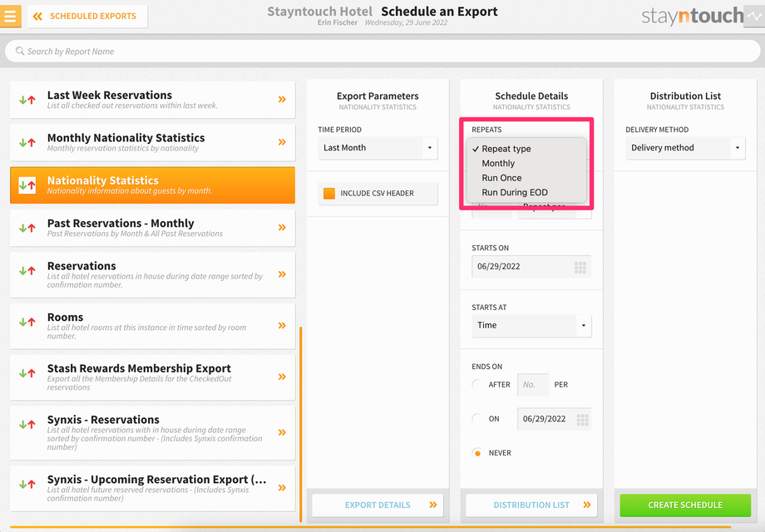Image resolution: width=765 pixels, height=532 pixels.
Task: Open the Delivery method dropdown
Action: click(x=685, y=148)
